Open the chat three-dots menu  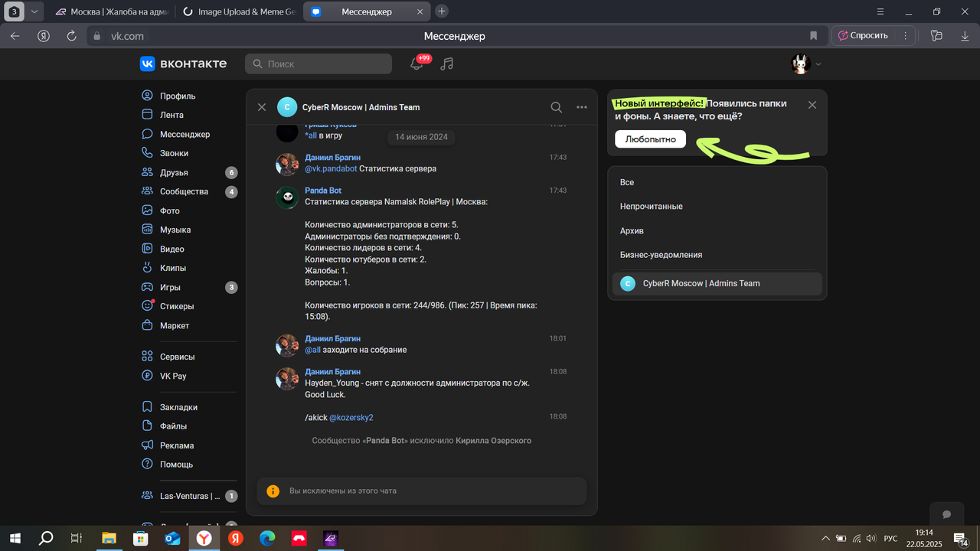tap(582, 107)
